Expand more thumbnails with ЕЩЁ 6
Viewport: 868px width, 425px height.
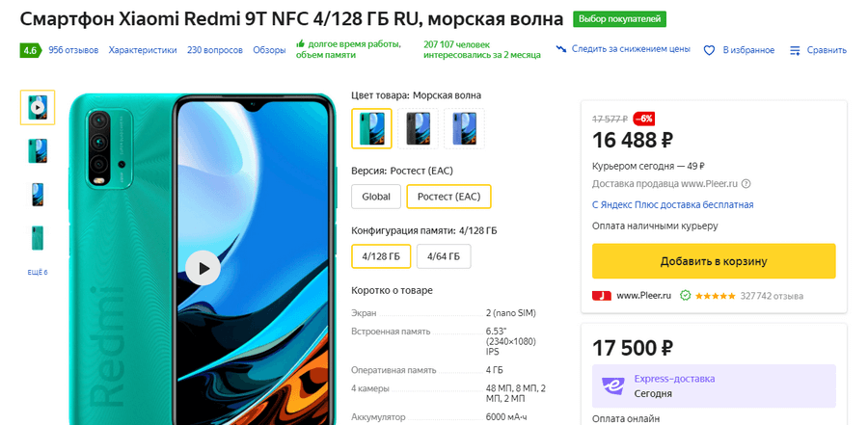[x=38, y=273]
